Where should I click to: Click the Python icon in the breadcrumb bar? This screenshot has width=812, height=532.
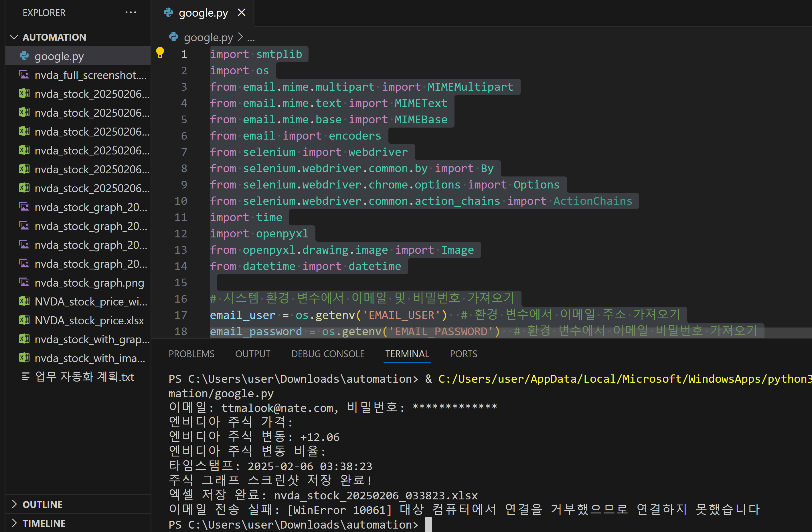pyautogui.click(x=174, y=37)
